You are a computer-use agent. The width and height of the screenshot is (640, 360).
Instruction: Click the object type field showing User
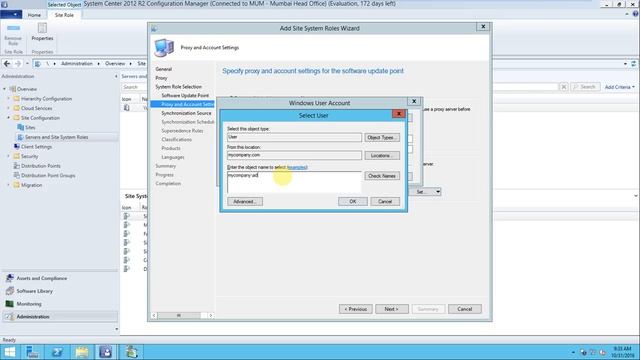294,137
